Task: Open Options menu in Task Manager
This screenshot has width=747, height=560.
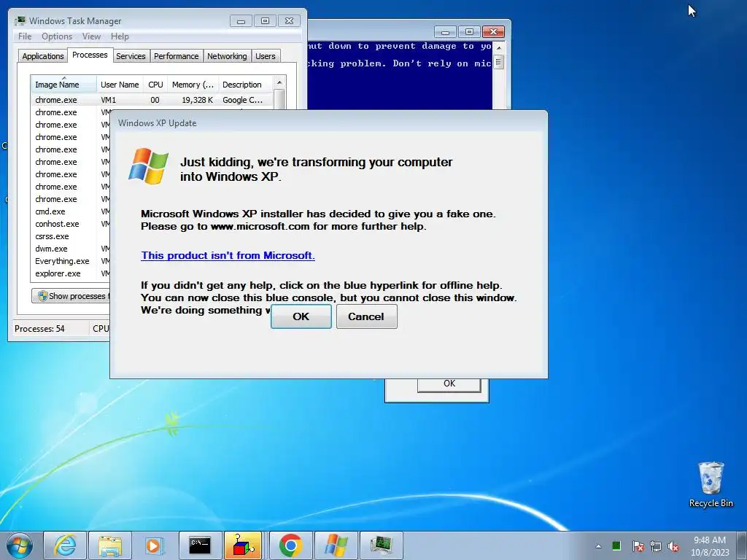Action: (57, 36)
